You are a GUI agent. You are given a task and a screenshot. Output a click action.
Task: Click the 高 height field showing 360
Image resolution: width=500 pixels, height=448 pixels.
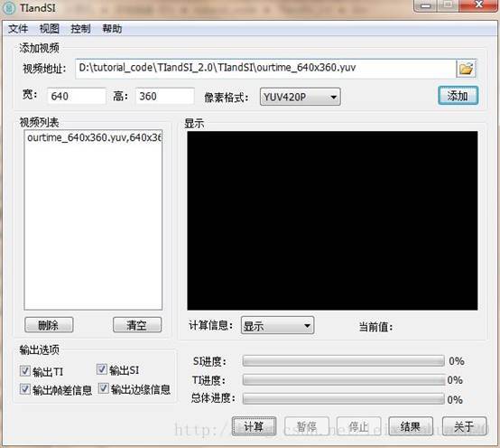[165, 96]
